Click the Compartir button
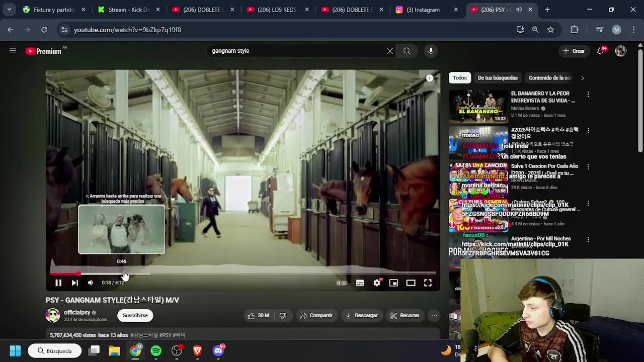Image resolution: width=644 pixels, height=362 pixels. pyautogui.click(x=316, y=315)
